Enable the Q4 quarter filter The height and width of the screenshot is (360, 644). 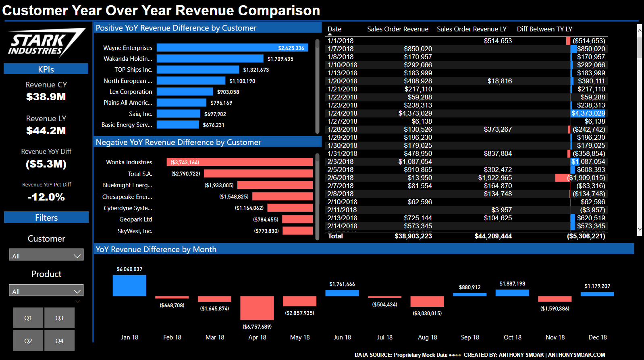59,341
